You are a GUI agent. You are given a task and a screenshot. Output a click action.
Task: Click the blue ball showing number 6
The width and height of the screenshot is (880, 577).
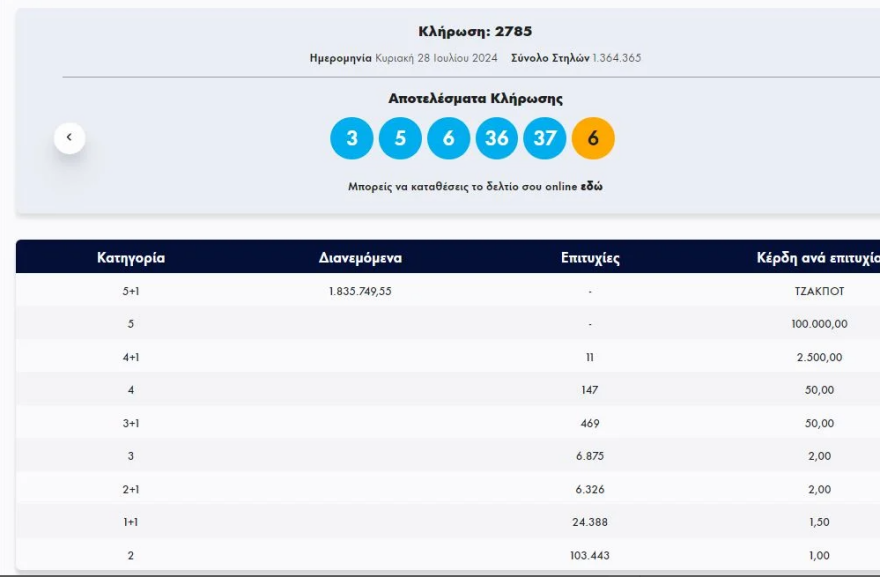click(x=448, y=138)
